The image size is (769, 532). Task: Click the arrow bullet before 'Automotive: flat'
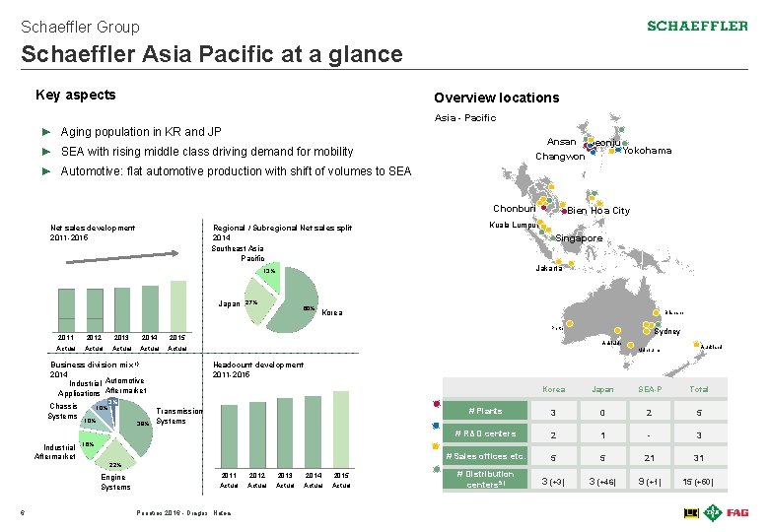click(x=46, y=171)
